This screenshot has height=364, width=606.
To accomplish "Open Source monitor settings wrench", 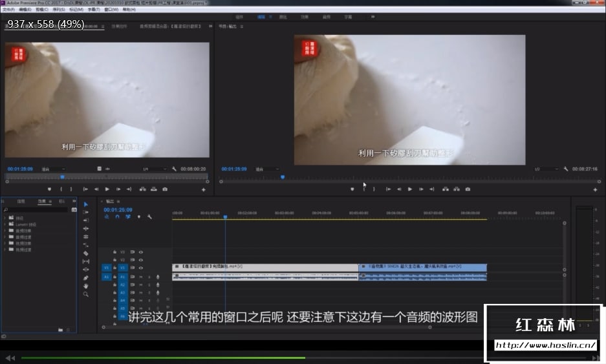I will (x=175, y=169).
